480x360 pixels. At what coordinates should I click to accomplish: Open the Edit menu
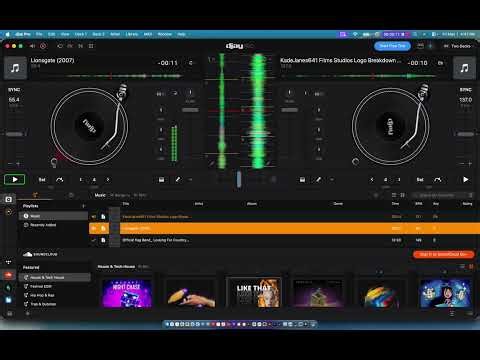pyautogui.click(x=51, y=34)
